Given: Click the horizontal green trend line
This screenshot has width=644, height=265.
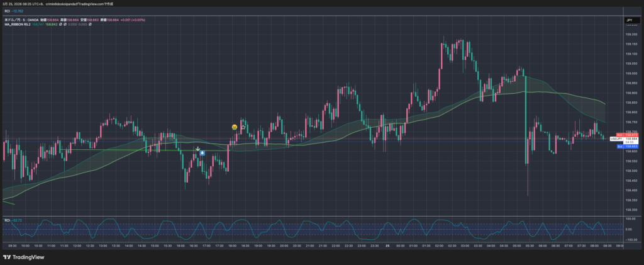Looking at the screenshot, I should point(94,149).
